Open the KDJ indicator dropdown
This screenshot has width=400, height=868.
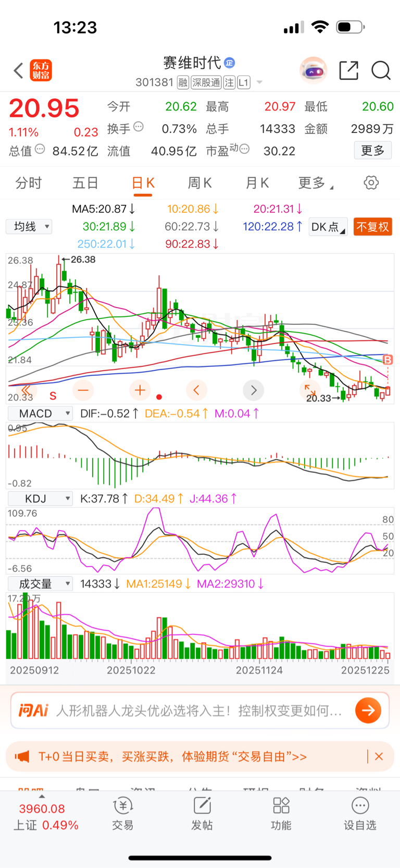click(x=40, y=499)
